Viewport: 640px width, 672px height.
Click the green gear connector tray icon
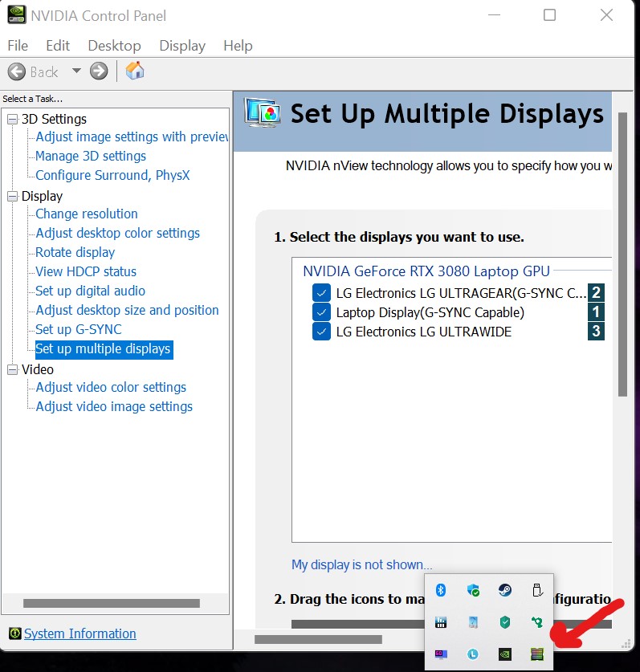537,622
